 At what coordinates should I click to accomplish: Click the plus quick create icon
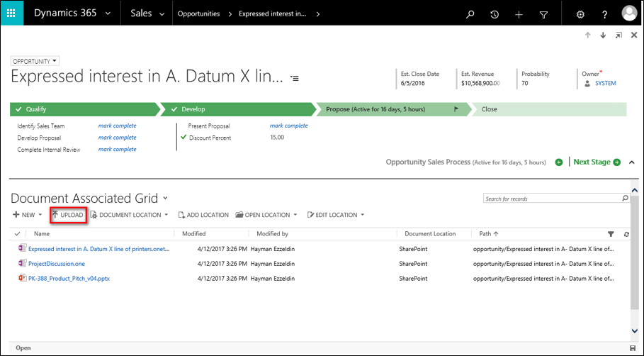519,14
